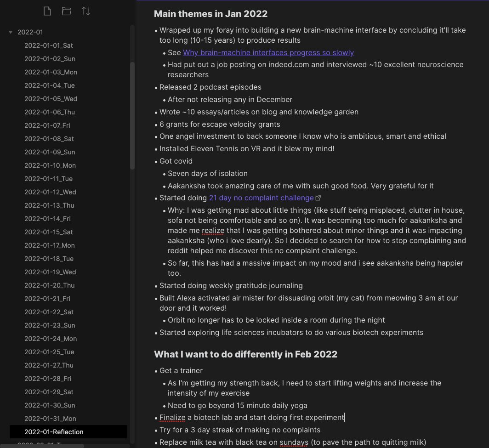Click the underlined word 'Finalize'
The image size is (489, 448).
tap(172, 418)
